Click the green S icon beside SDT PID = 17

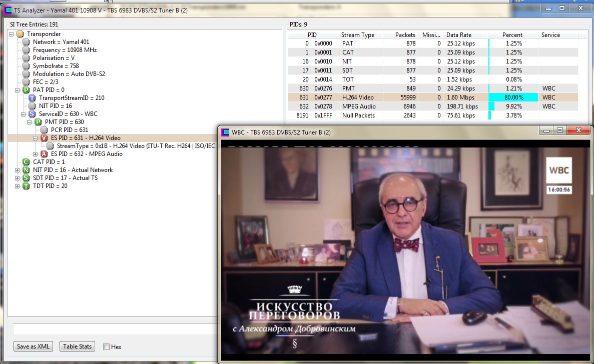tap(26, 178)
